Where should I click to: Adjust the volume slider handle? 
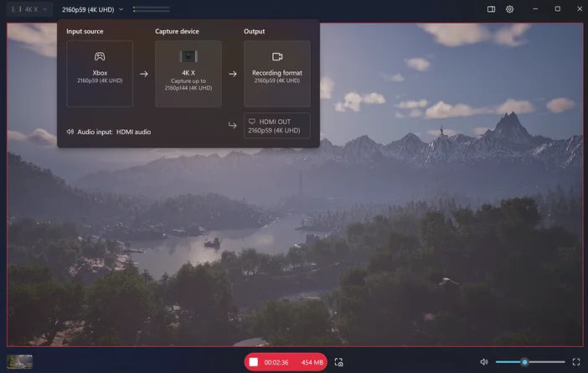click(x=524, y=362)
